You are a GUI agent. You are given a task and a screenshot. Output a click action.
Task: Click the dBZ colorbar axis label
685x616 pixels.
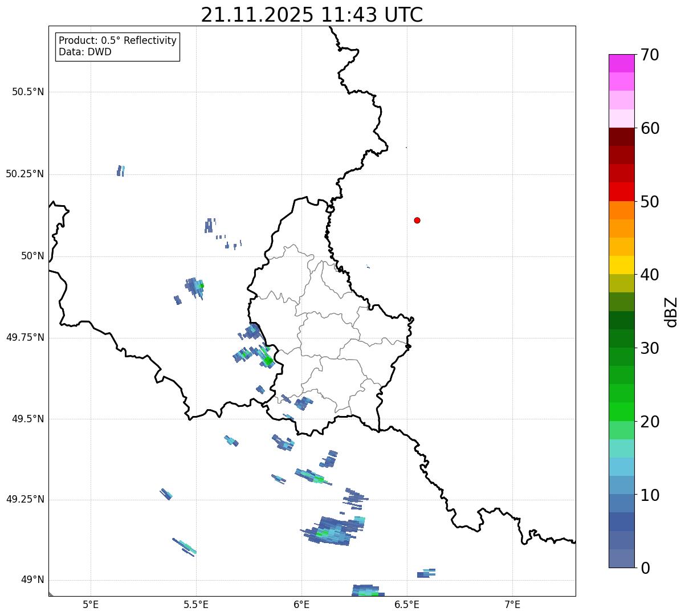click(671, 311)
